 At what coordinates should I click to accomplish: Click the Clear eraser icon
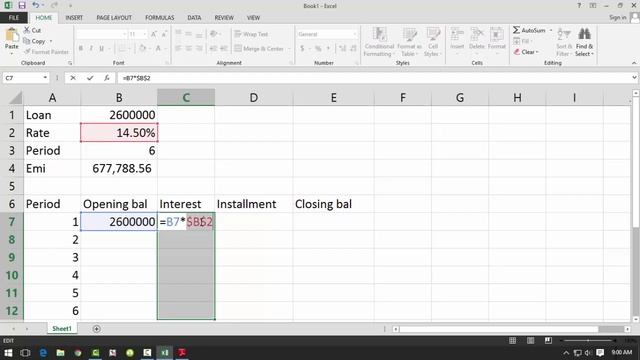coord(517,52)
